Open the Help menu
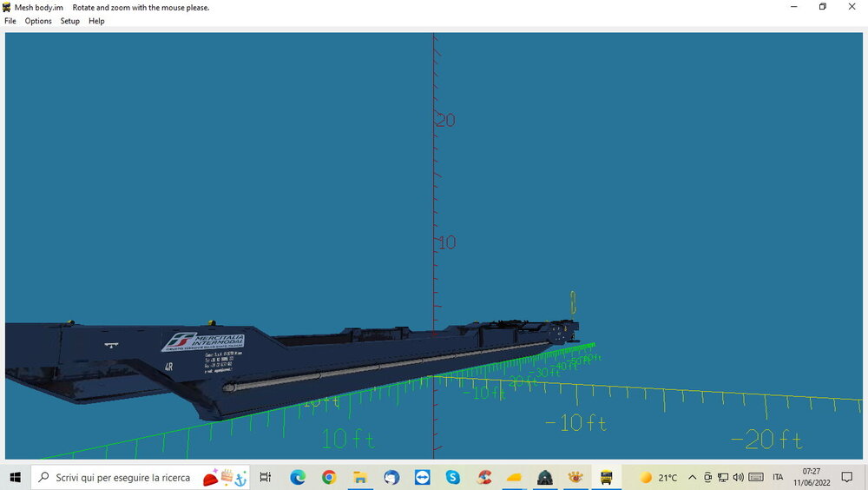 click(96, 21)
